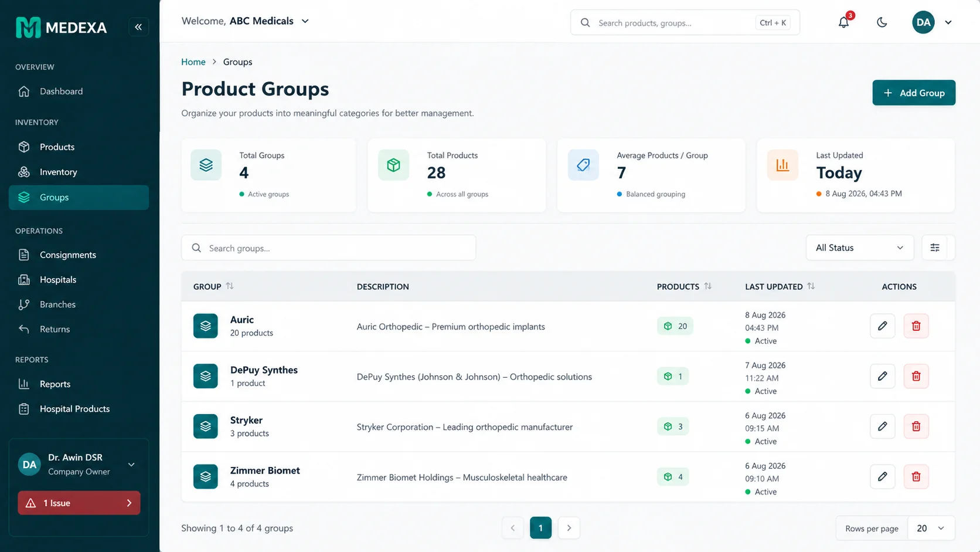Viewport: 980px width, 552px height.
Task: Open Branches in the sidebar
Action: [x=79, y=304]
